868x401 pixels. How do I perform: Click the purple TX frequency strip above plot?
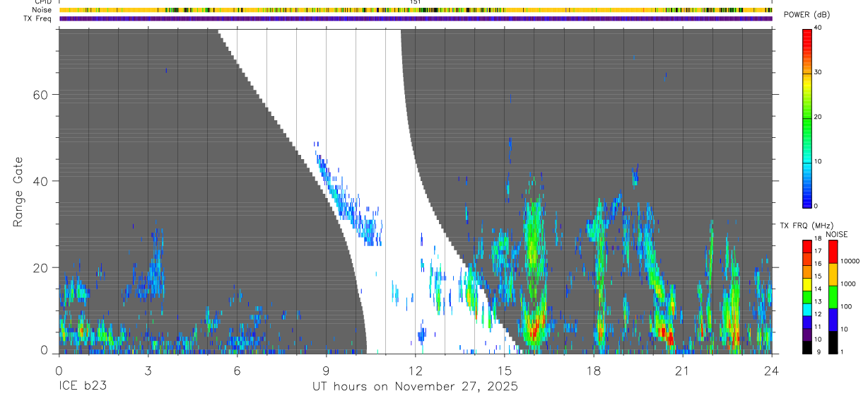pos(415,18)
